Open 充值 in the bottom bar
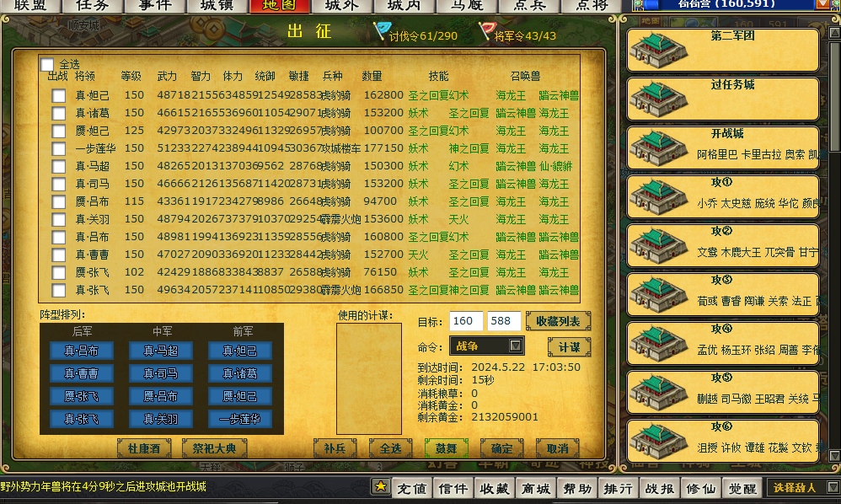Screen dimensions: 841x504 412,488
